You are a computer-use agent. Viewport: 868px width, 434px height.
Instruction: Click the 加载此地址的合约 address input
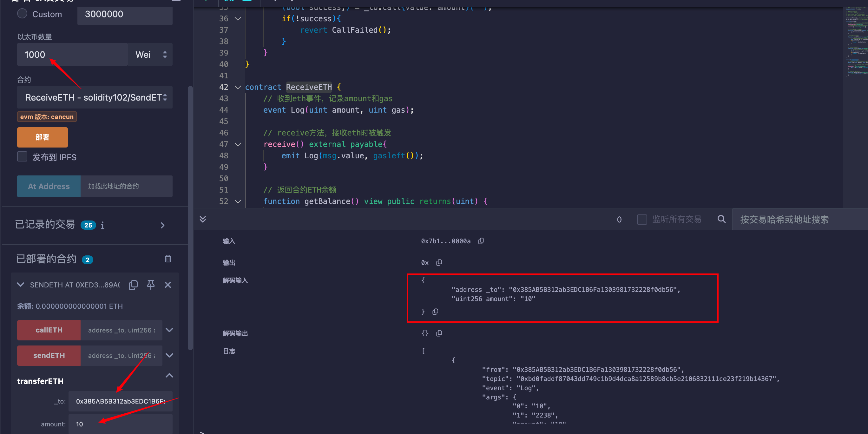pos(126,186)
